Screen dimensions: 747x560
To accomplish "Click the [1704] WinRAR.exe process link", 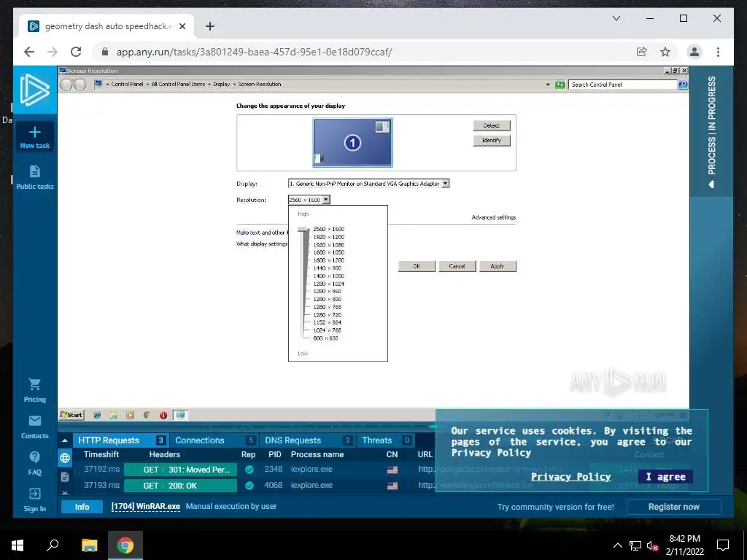I will click(146, 507).
